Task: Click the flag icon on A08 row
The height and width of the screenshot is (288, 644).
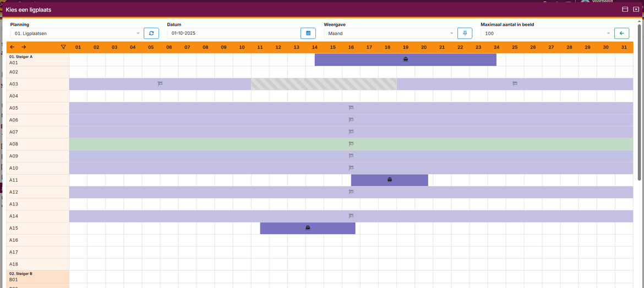Action: (351, 144)
